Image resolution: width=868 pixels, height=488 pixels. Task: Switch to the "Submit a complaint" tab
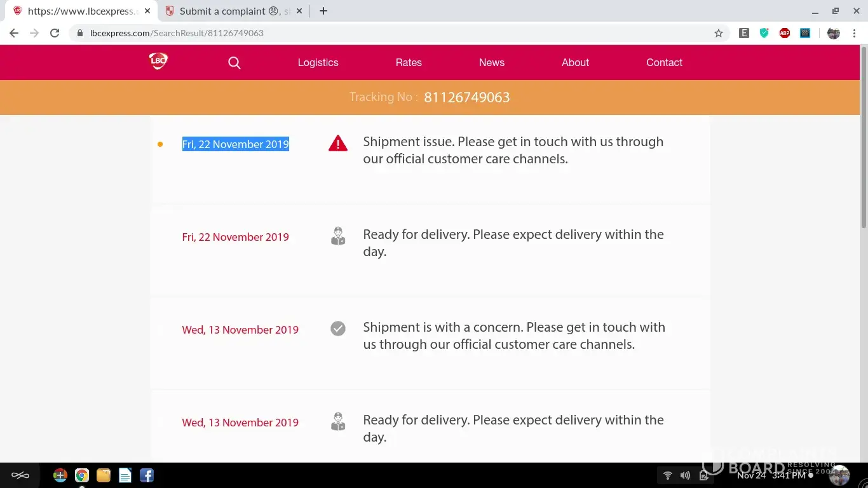click(x=232, y=11)
